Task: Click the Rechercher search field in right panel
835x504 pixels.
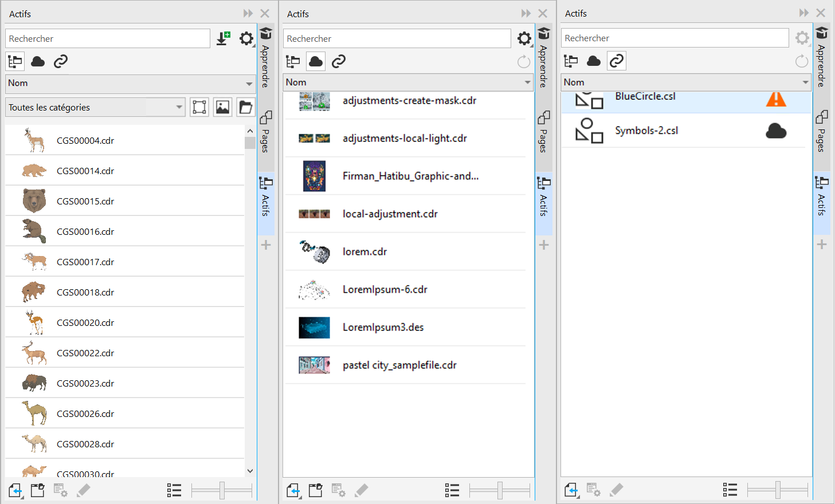Action: click(675, 38)
